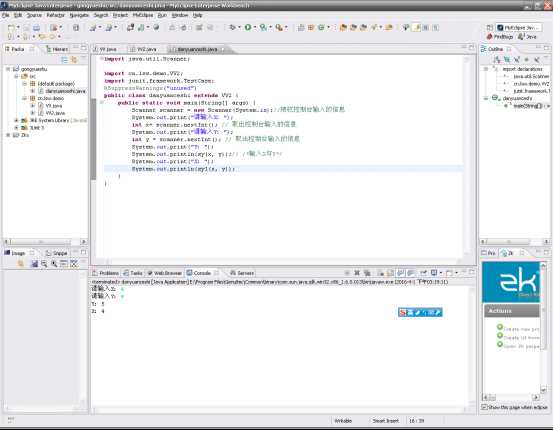This screenshot has width=553, height=430.
Task: Click the Zoom Out icon in Image panel
Action: coord(44,264)
